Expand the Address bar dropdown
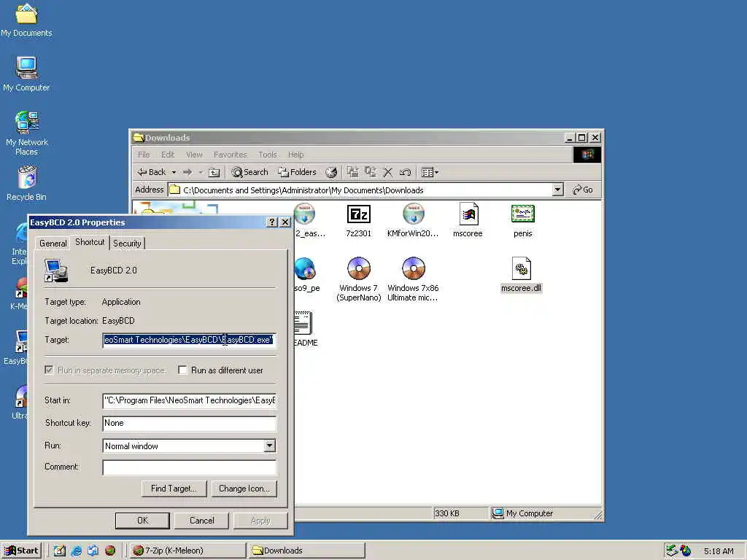747x560 pixels. (558, 190)
